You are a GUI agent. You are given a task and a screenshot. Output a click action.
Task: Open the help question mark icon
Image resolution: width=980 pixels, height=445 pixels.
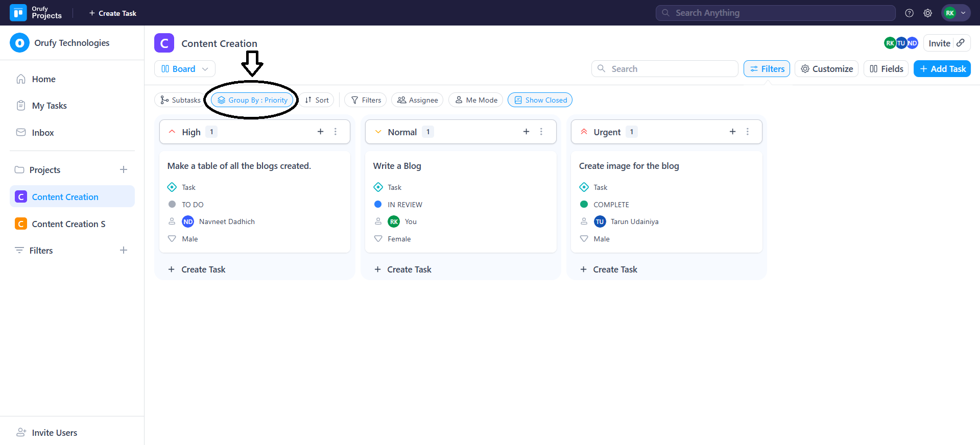pos(909,13)
